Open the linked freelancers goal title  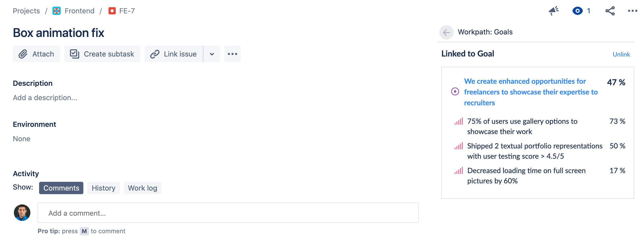click(531, 92)
